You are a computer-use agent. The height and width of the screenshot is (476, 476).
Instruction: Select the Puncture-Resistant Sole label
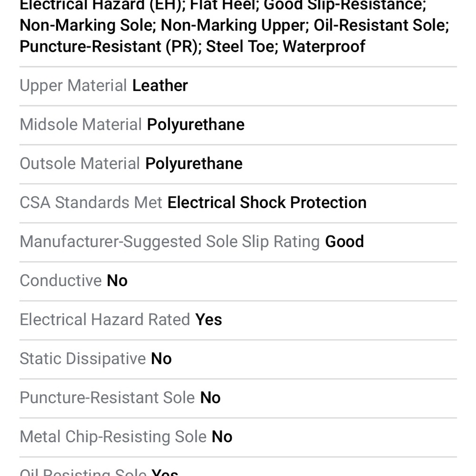click(107, 397)
